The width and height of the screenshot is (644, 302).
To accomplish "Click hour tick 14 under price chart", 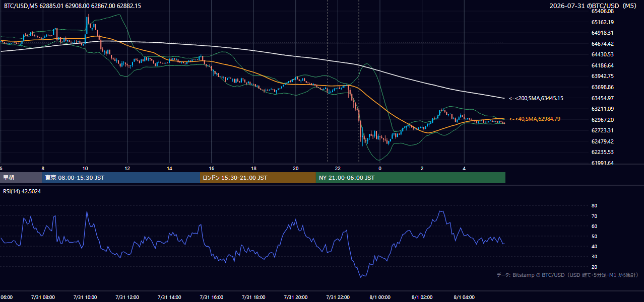I will 170,168.
